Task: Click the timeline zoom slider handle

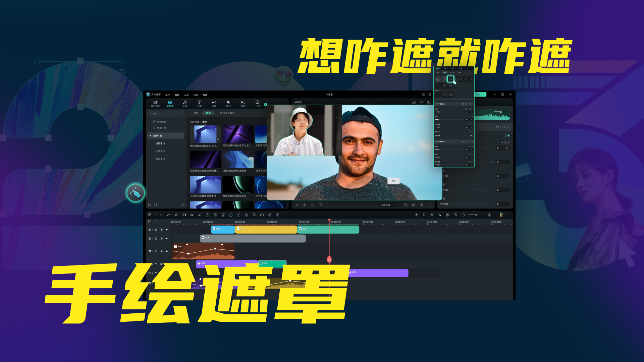Action: pyautogui.click(x=476, y=215)
